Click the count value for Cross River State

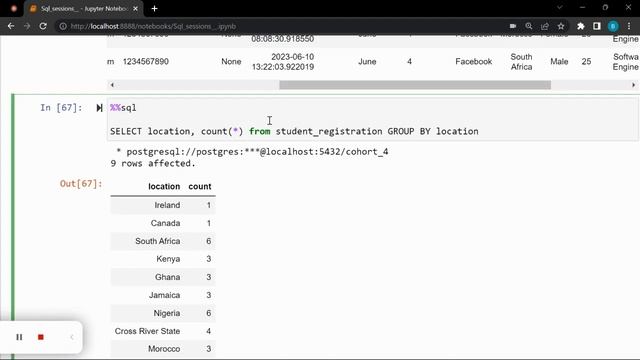point(209,331)
